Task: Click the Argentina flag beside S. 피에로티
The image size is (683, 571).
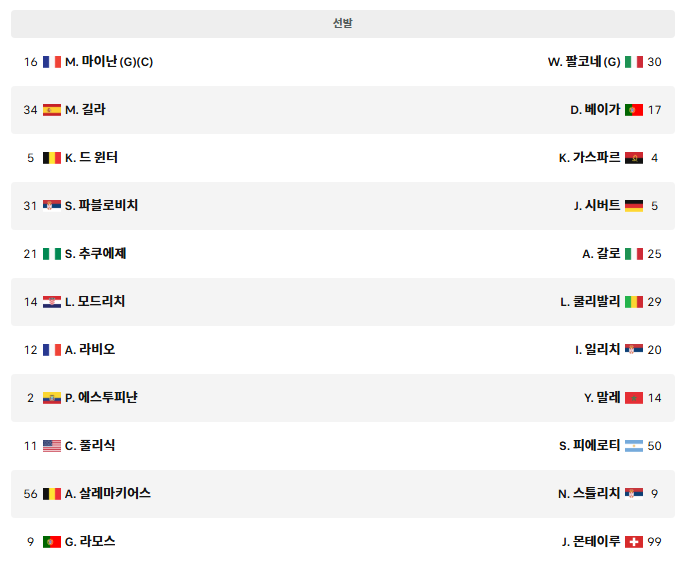Action: [x=634, y=446]
